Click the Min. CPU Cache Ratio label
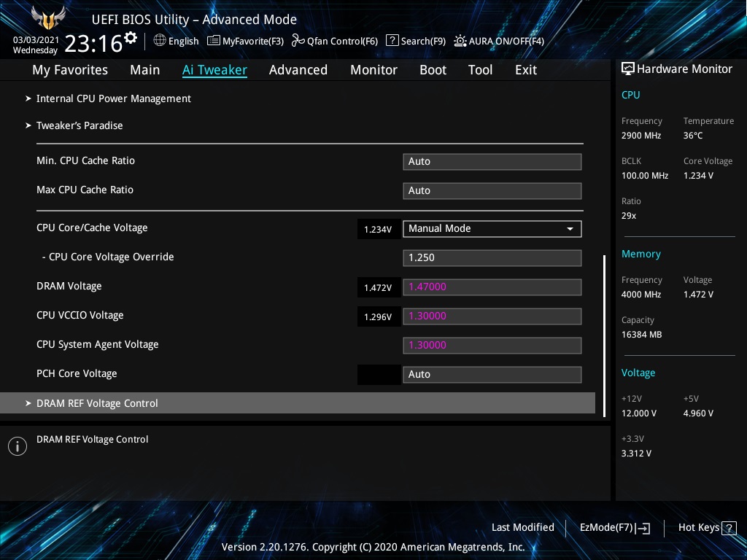Screen dimensions: 747x560 86,160
